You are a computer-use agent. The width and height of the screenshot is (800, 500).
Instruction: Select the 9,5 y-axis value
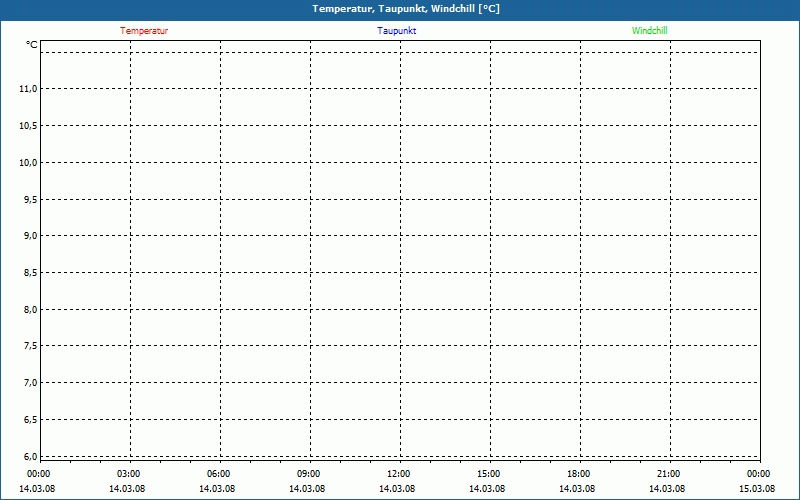[x=30, y=199]
